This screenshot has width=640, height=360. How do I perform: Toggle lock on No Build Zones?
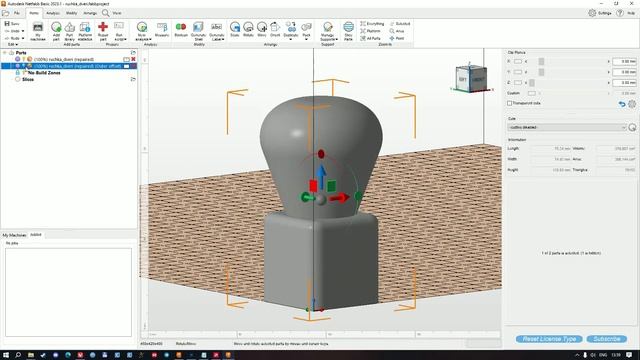(x=18, y=73)
